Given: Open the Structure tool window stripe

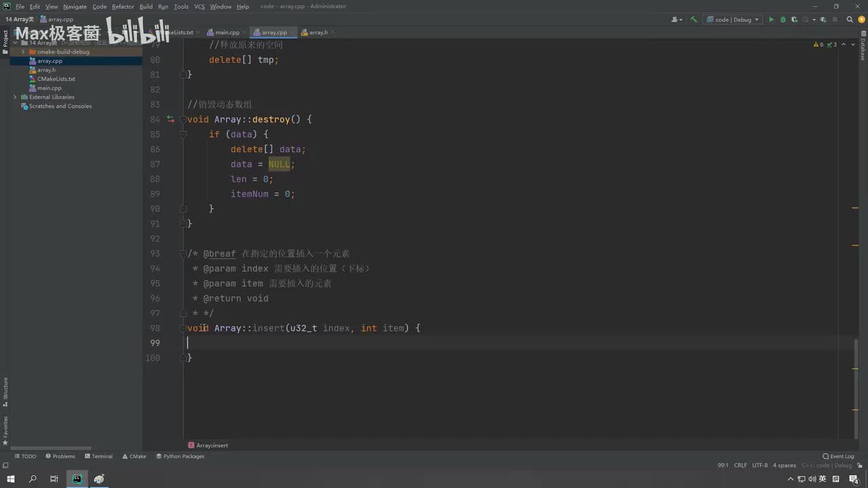Looking at the screenshot, I should point(5,392).
